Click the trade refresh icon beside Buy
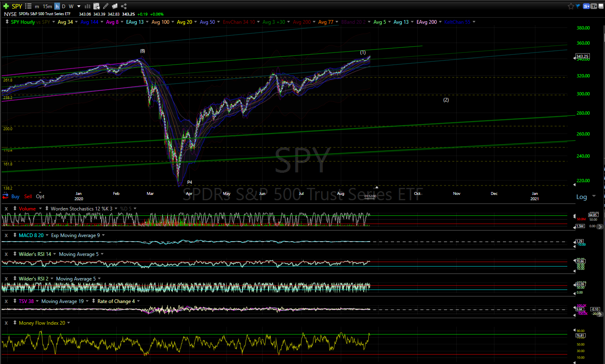This screenshot has height=364, width=605. click(5, 197)
